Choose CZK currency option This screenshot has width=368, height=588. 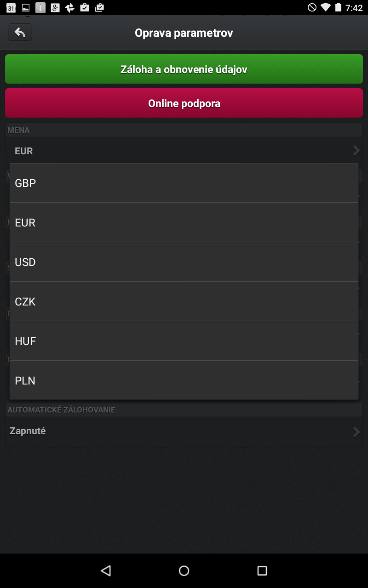point(184,301)
